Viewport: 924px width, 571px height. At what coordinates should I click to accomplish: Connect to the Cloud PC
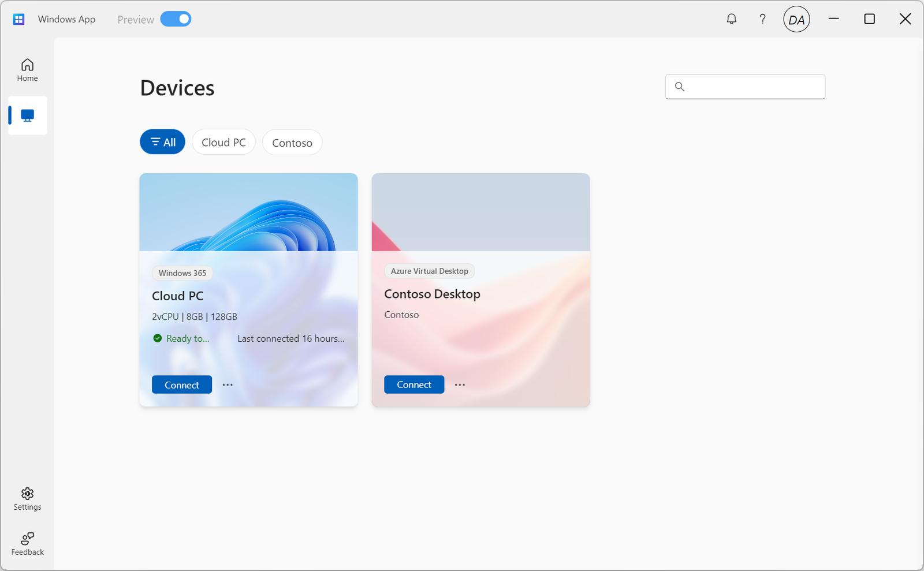[x=181, y=385]
